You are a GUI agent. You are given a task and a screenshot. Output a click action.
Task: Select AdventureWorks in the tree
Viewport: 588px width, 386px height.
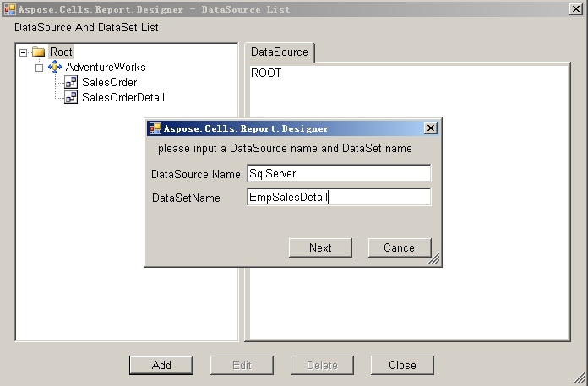coord(106,67)
